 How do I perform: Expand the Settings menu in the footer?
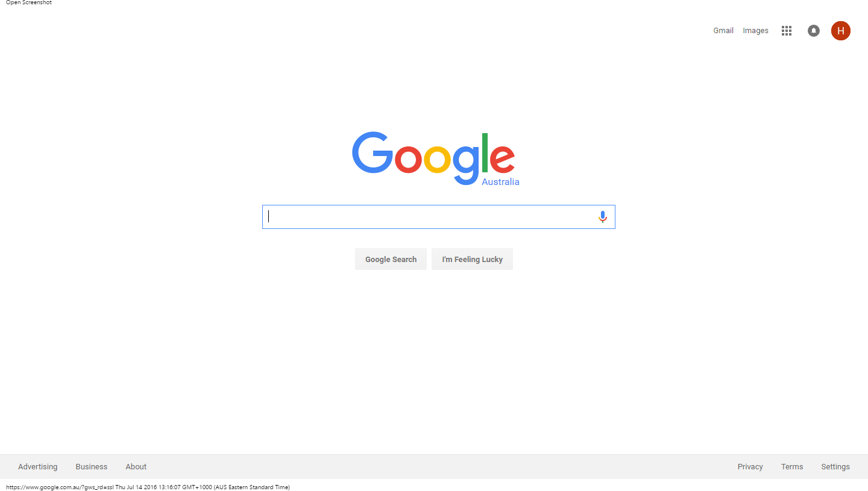click(x=835, y=467)
